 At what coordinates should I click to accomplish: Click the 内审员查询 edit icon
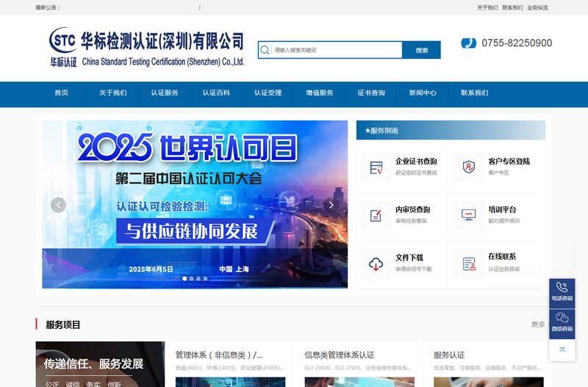click(x=376, y=215)
